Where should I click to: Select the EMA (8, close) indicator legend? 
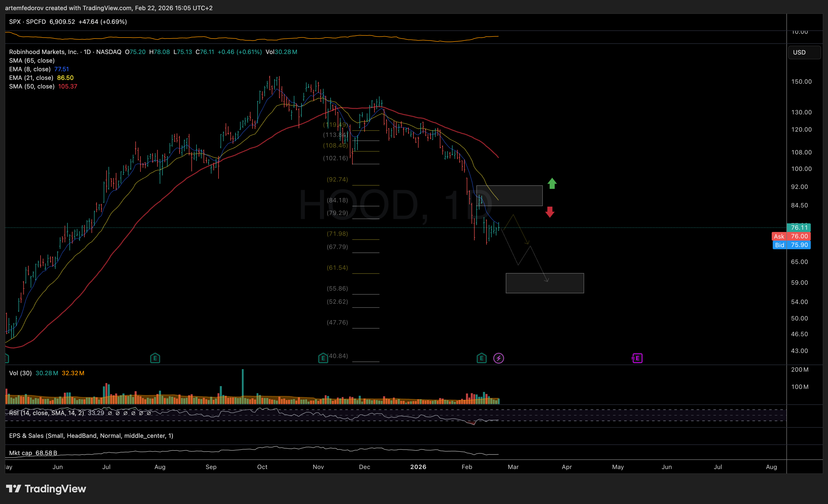pos(30,69)
